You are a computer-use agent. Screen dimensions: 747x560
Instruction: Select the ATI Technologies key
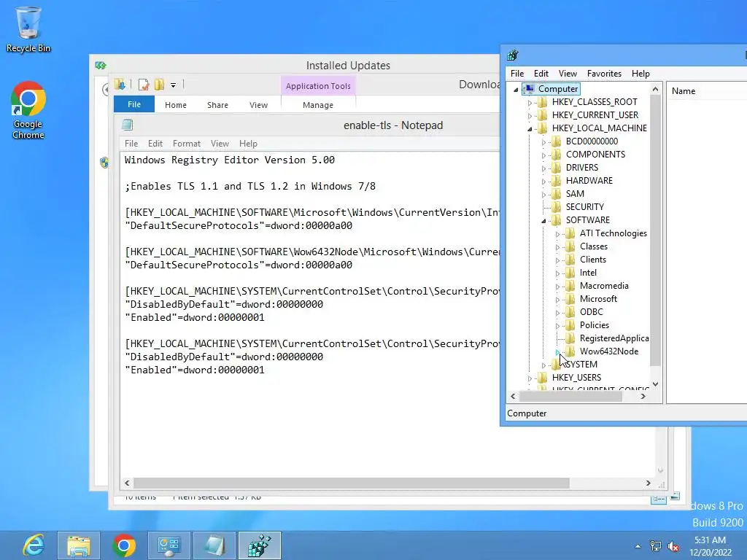tap(613, 233)
